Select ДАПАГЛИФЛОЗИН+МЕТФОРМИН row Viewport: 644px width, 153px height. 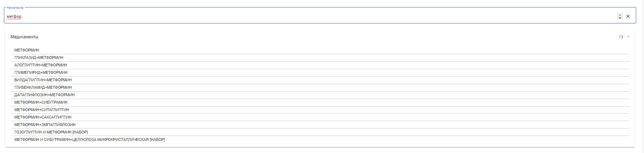[320, 95]
